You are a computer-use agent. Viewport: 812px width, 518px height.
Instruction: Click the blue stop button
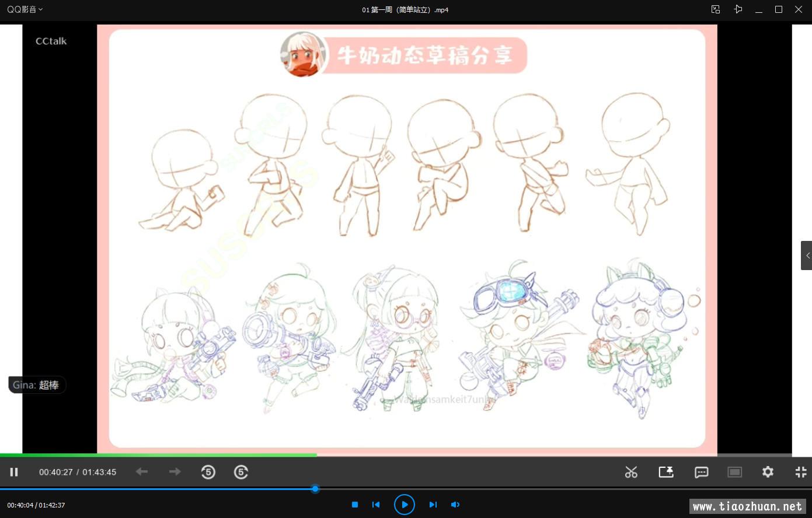355,505
